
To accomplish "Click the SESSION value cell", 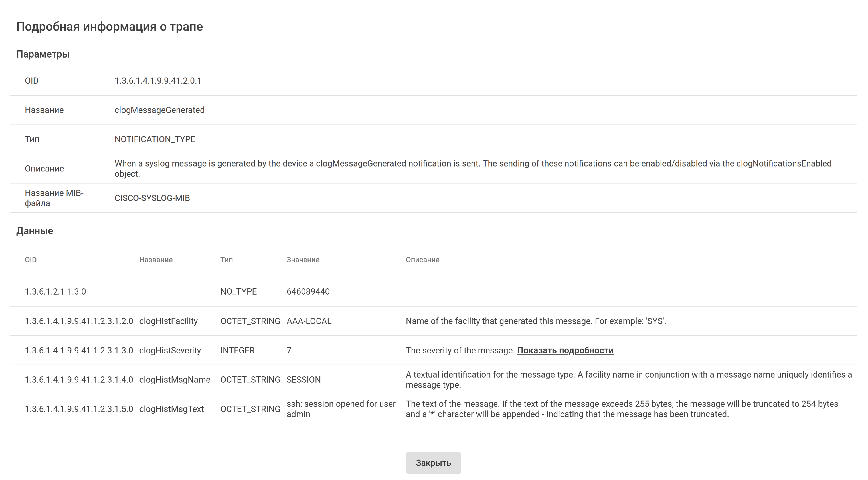I will (x=303, y=380).
